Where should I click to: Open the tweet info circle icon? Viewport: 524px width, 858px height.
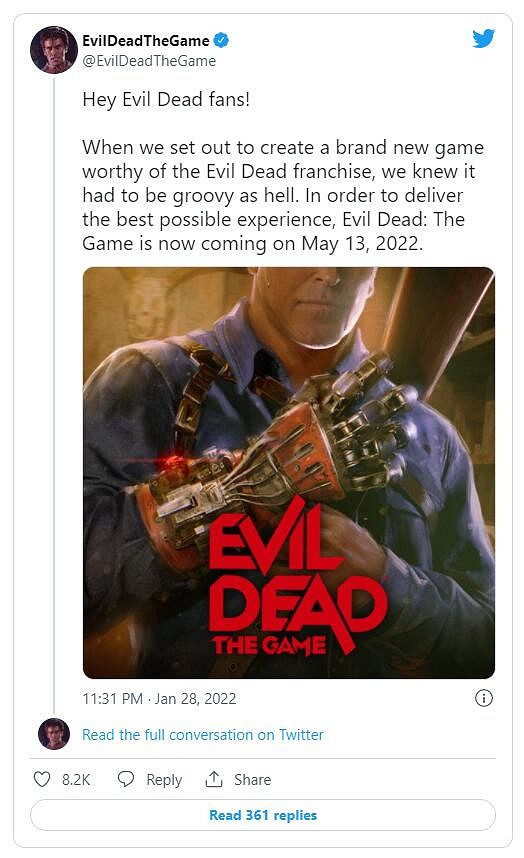coord(484,698)
